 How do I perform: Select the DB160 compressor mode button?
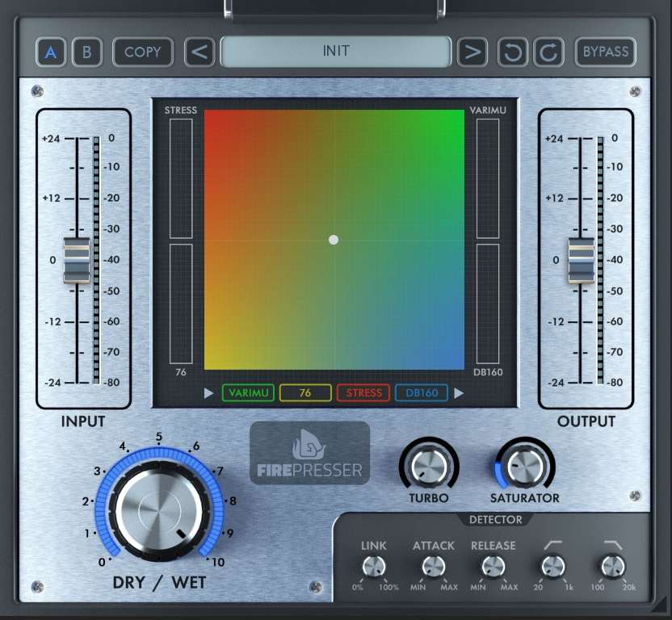click(422, 393)
